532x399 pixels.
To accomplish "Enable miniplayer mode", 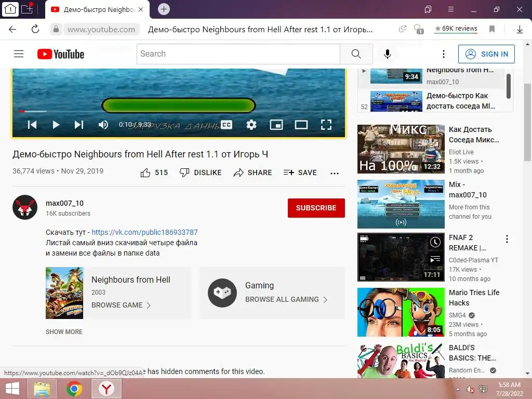I will click(x=276, y=125).
